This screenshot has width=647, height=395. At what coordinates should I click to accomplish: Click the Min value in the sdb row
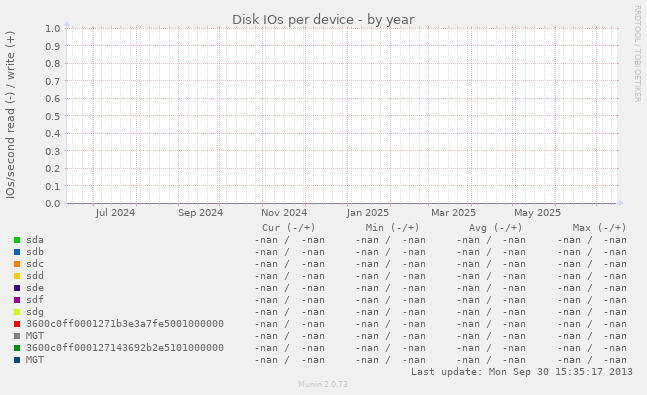click(x=390, y=252)
